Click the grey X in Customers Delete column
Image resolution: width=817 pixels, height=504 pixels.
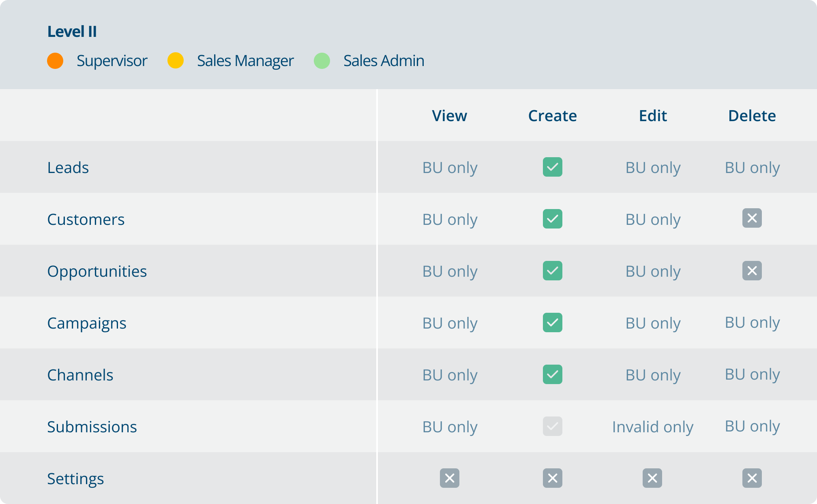pyautogui.click(x=752, y=218)
